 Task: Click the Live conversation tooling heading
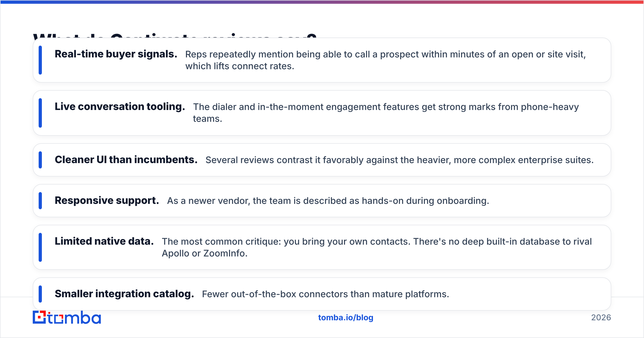click(x=120, y=107)
